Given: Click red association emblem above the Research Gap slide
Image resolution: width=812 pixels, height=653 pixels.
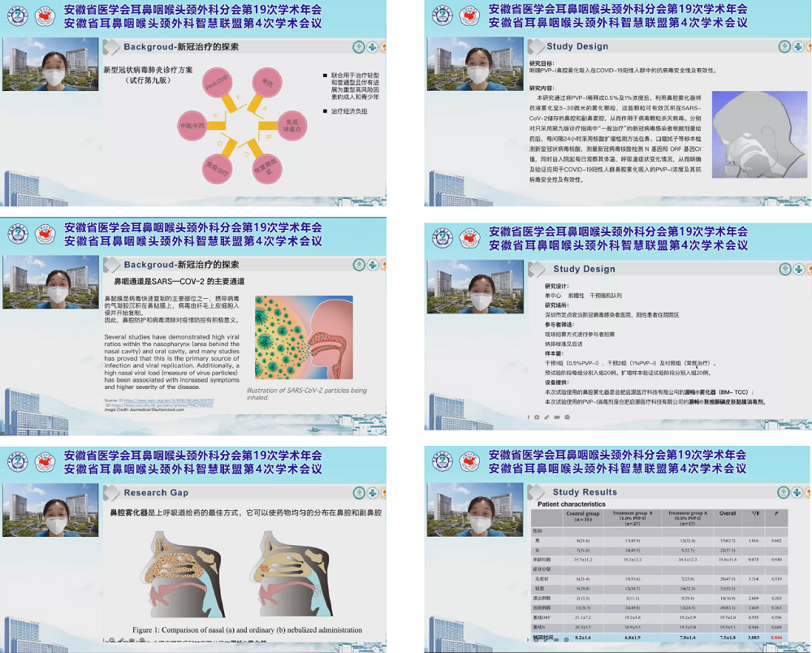Looking at the screenshot, I should pyautogui.click(x=45, y=462).
